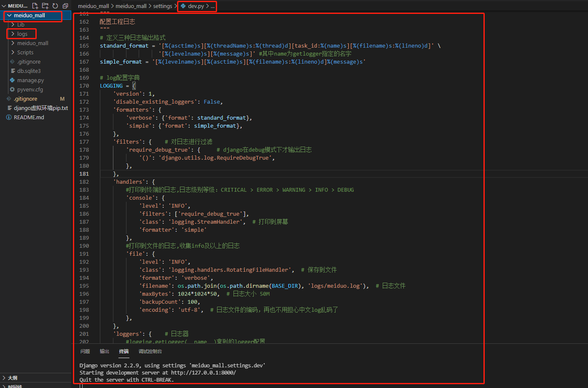Click 'logging.StreamHandler' string on line 187

[205, 222]
